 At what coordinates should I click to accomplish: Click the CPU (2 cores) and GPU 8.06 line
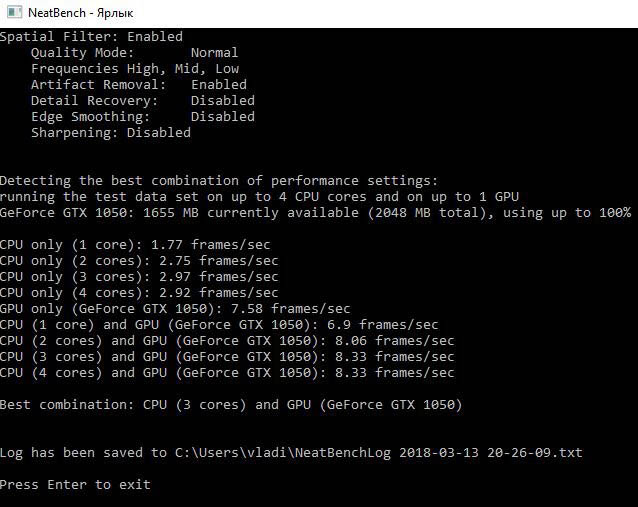pos(227,341)
